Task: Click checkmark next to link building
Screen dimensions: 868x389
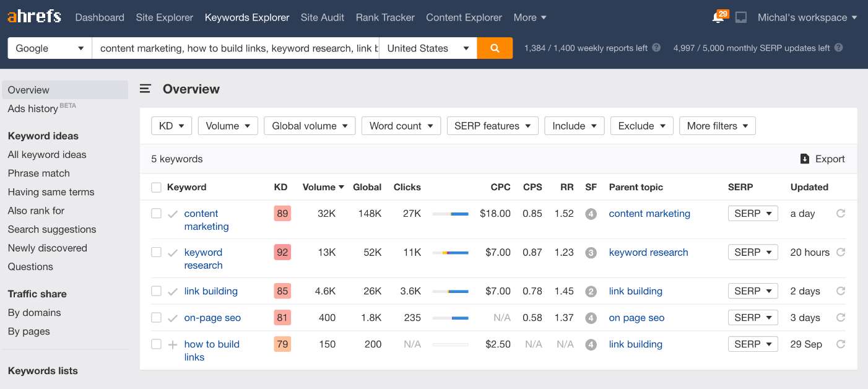Action: [173, 292]
